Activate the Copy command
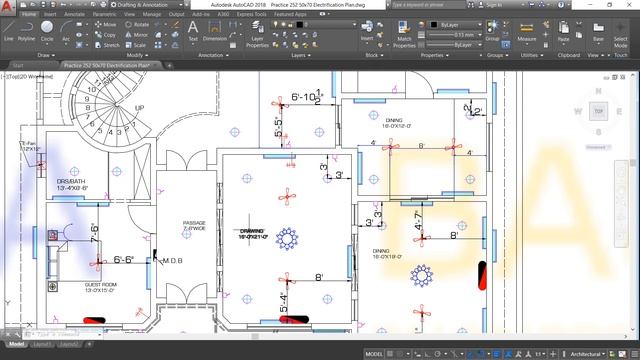This screenshot has width=640, height=360. pyautogui.click(x=106, y=35)
